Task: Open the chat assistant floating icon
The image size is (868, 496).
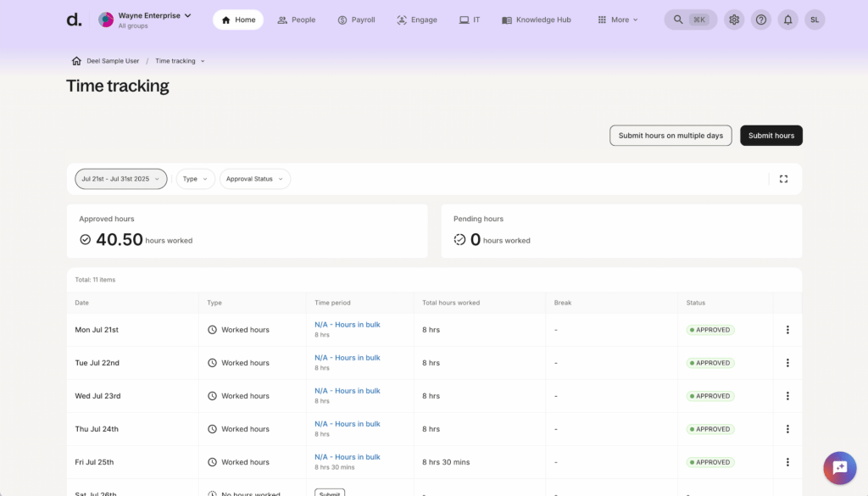Action: 839,467
